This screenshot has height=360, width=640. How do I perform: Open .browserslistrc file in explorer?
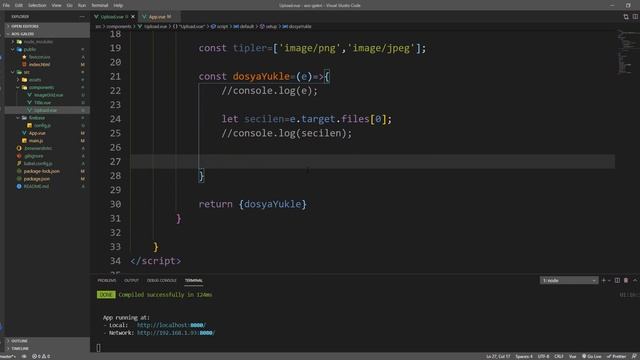38,148
